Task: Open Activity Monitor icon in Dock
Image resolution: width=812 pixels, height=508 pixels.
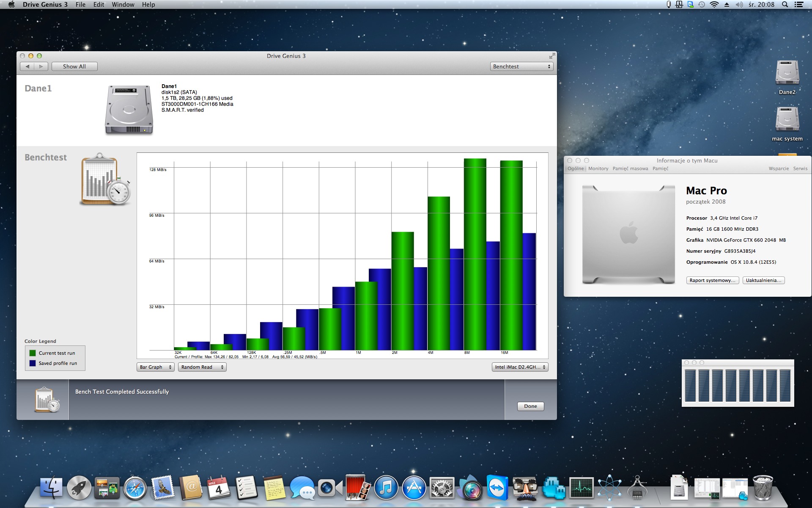Action: pos(582,488)
